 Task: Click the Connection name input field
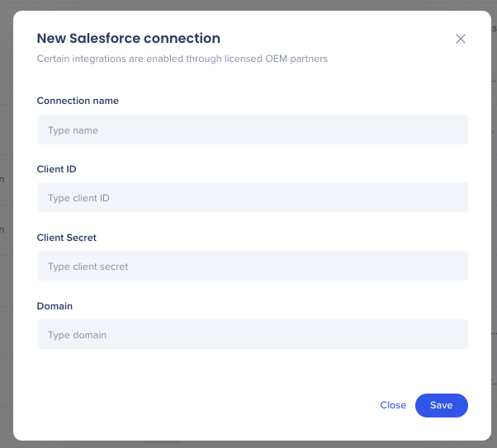coord(252,130)
